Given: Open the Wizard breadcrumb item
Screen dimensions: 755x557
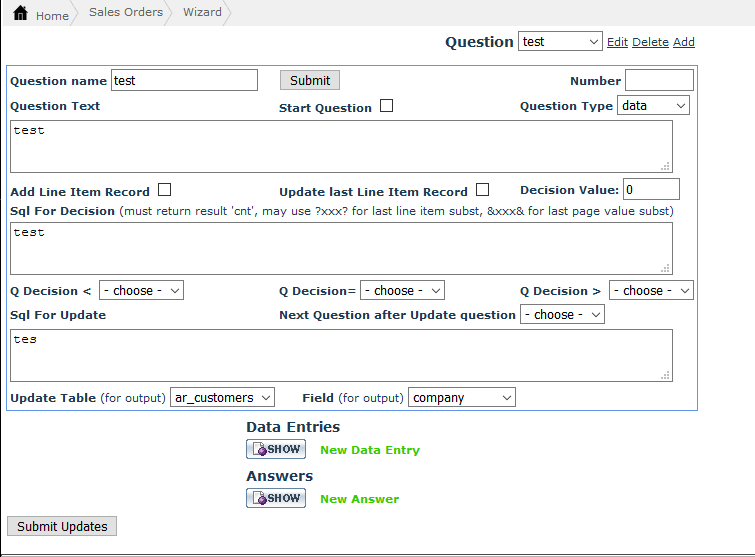Looking at the screenshot, I should [x=202, y=13].
